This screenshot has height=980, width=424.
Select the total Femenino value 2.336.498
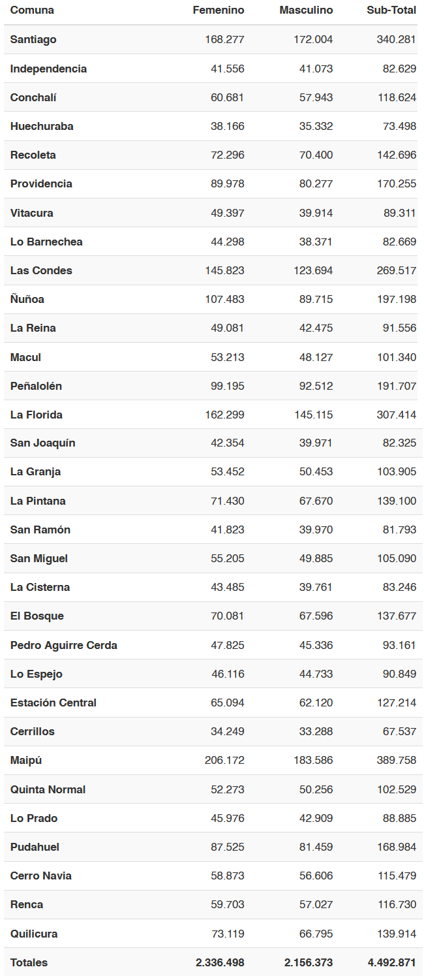[x=220, y=962]
